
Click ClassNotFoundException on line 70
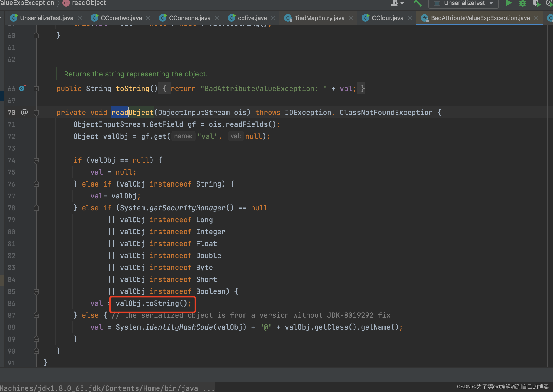[386, 113]
